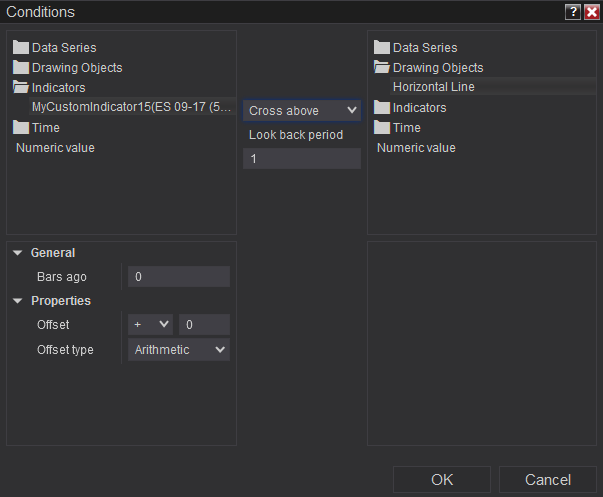
Task: Click the right Time folder icon
Action: click(381, 127)
